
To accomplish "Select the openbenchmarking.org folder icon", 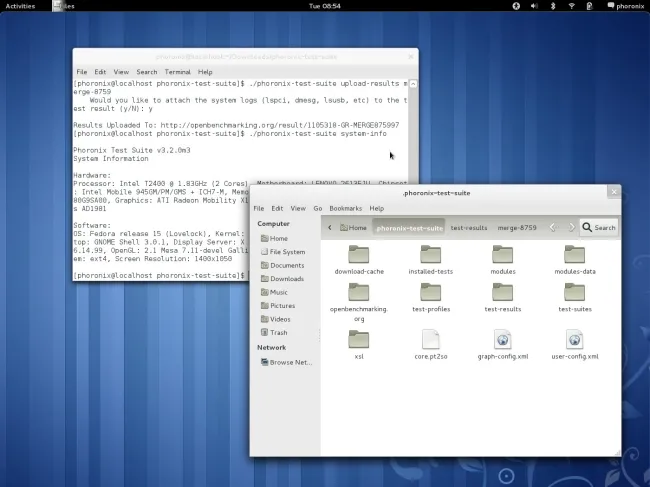I will [359, 292].
